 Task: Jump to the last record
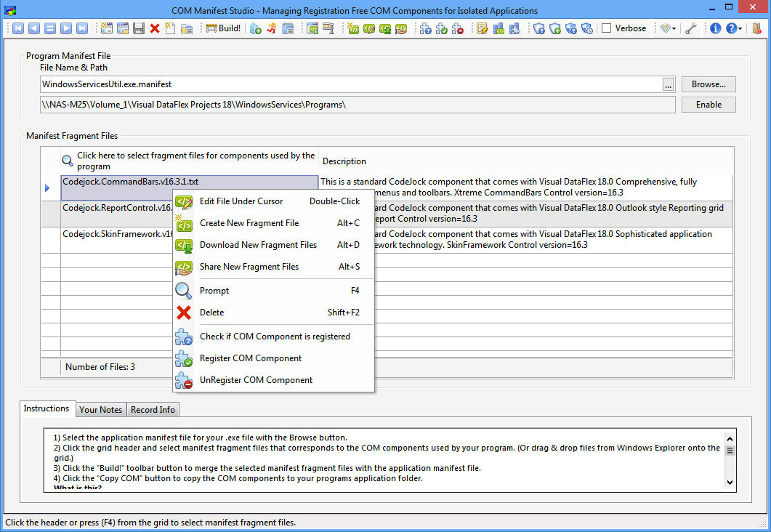tap(82, 28)
